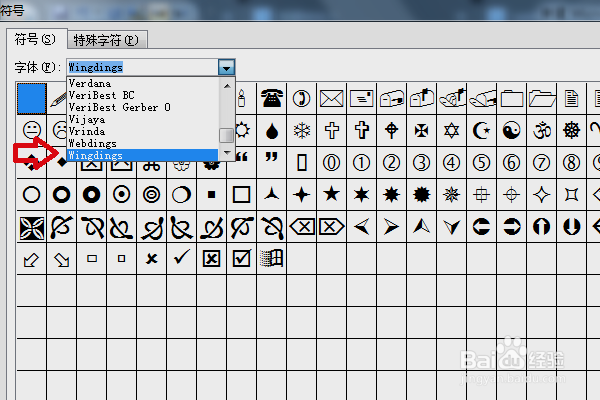Choose the small bold x mark symbol
Screen dimensions: 600x400
coord(152,259)
